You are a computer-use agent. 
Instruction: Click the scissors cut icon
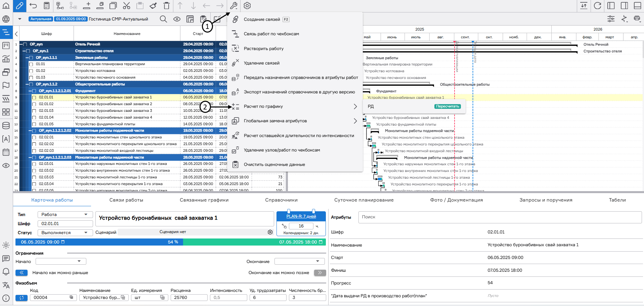click(126, 6)
